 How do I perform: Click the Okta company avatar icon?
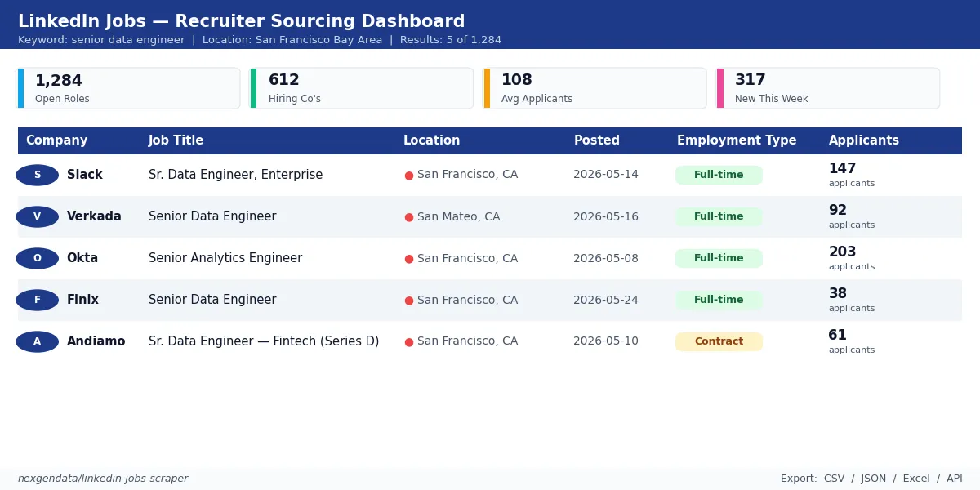38,259
